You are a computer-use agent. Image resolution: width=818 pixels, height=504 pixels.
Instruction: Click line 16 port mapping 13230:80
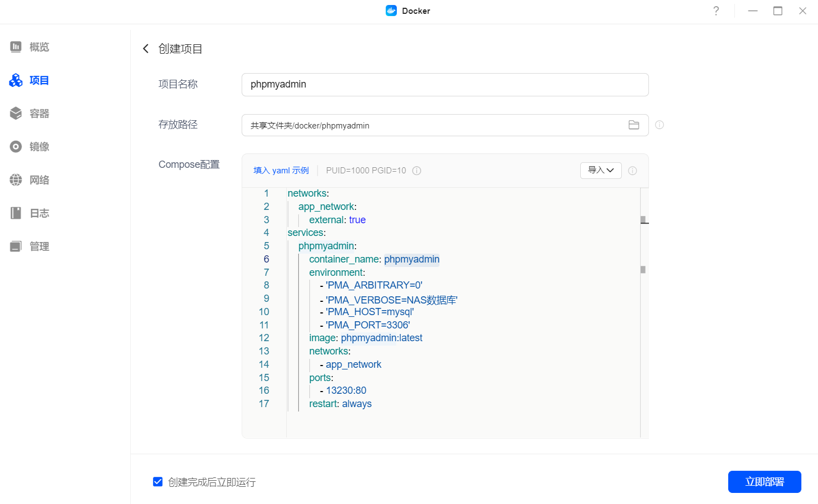pos(346,390)
